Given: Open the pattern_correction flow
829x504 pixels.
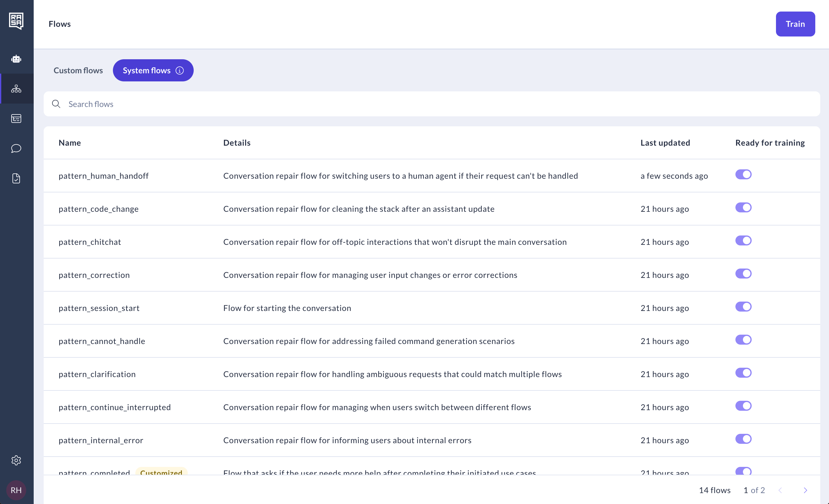Looking at the screenshot, I should 94,275.
